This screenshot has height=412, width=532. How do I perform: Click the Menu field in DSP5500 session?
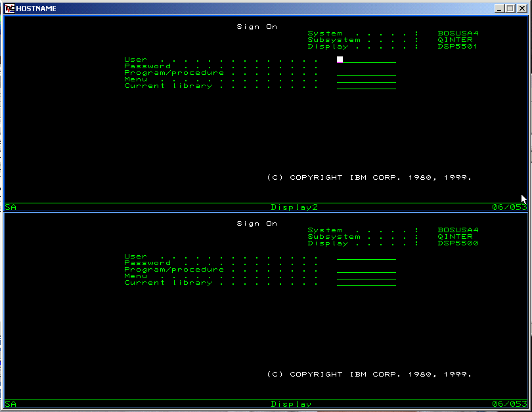pyautogui.click(x=366, y=276)
